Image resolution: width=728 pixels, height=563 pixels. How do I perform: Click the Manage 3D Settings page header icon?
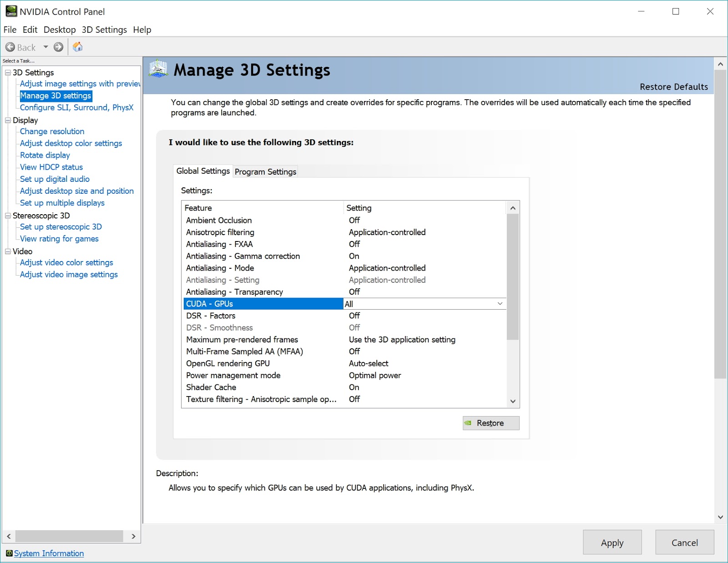point(159,70)
